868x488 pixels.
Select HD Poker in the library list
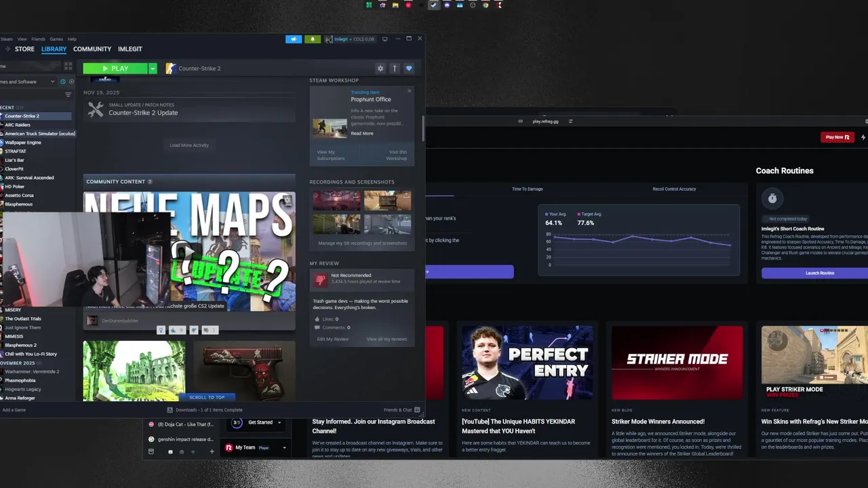pos(15,186)
